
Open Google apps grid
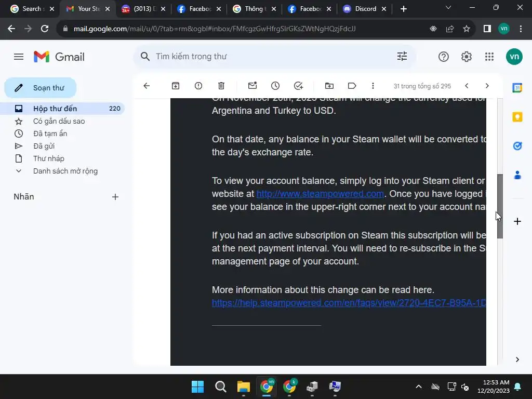pyautogui.click(x=489, y=57)
